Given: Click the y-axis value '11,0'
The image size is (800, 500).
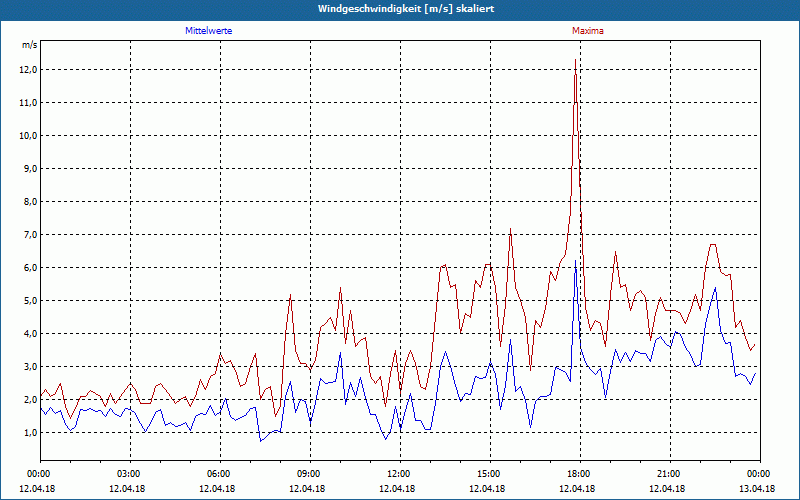Looking at the screenshot, I should [x=30, y=103].
